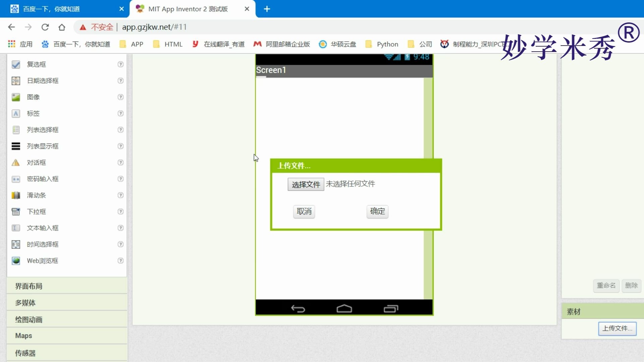Open help for 文本输入框 component
This screenshot has width=644, height=362.
[120, 228]
